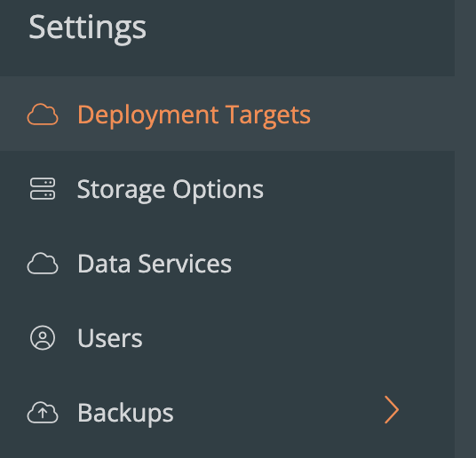476x458 pixels.
Task: Expand Backups with the orange chevron arrow
Action: coord(392,410)
